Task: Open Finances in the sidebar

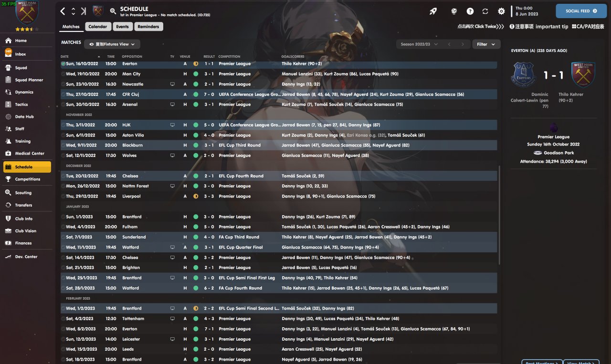Action: click(x=28, y=243)
